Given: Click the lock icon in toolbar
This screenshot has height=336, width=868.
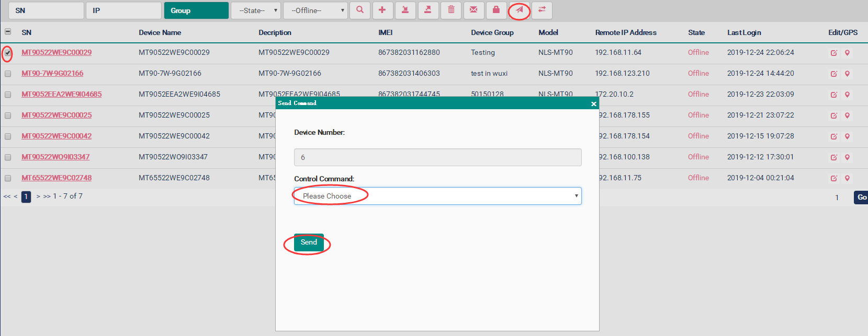Looking at the screenshot, I should [x=496, y=10].
